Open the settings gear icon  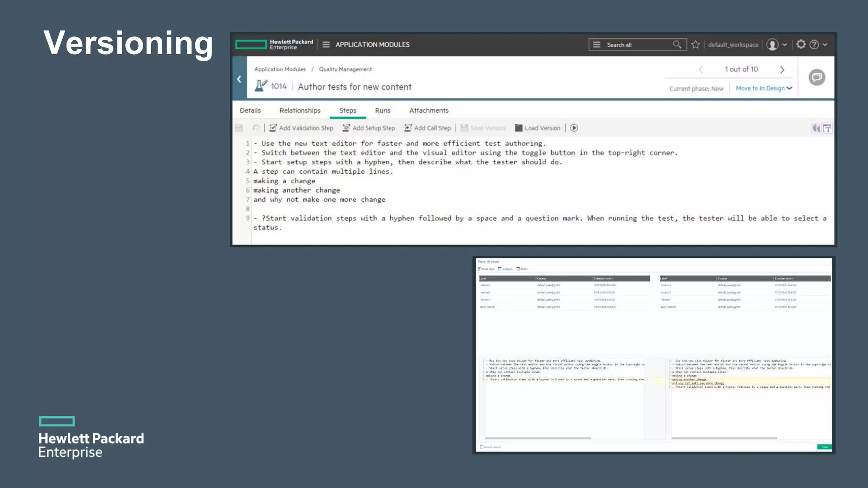801,44
